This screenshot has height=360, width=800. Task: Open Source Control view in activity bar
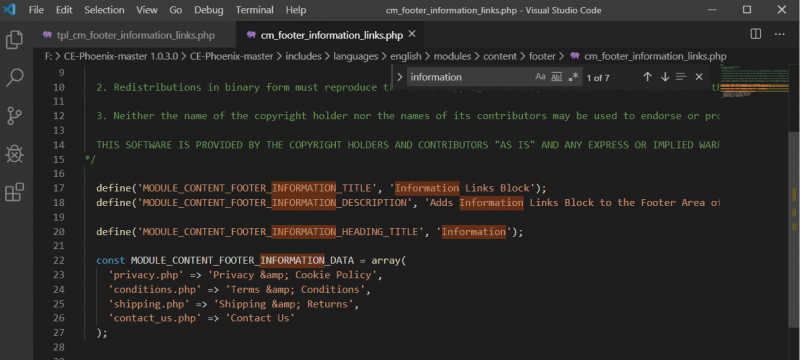click(x=14, y=116)
